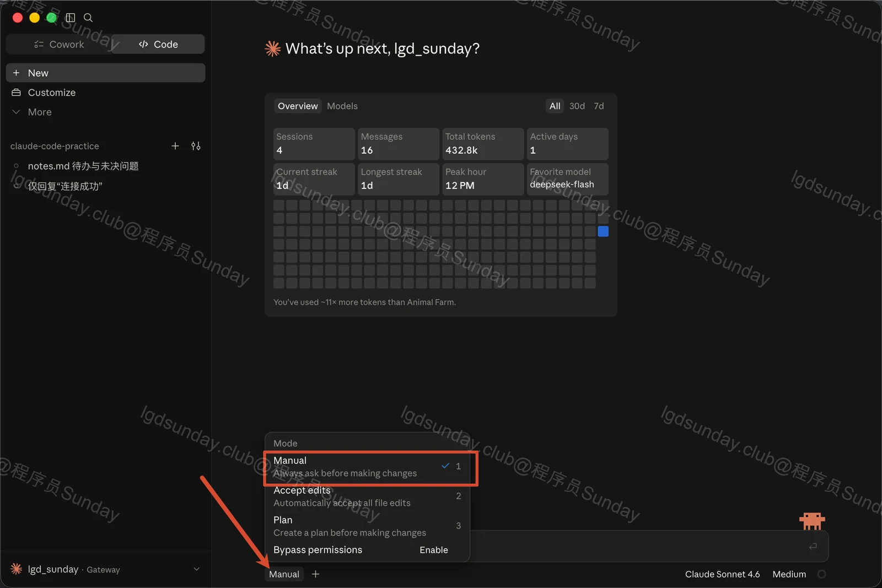This screenshot has height=588, width=882.
Task: Open the lgd_sunday Gateway account menu
Action: 105,569
